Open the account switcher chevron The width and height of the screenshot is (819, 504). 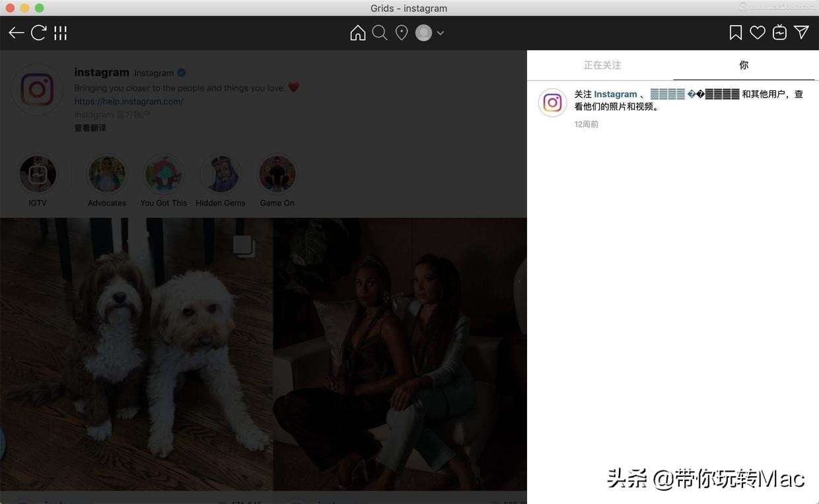440,32
